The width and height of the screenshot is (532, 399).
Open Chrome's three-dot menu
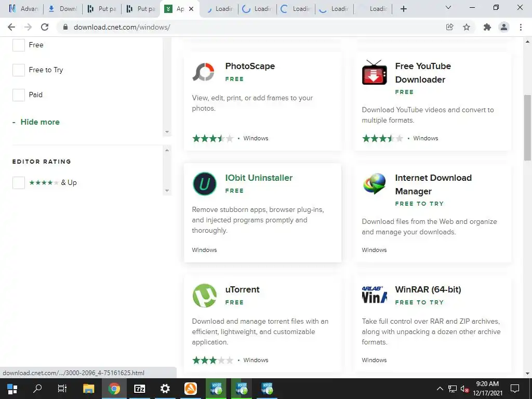pyautogui.click(x=521, y=27)
